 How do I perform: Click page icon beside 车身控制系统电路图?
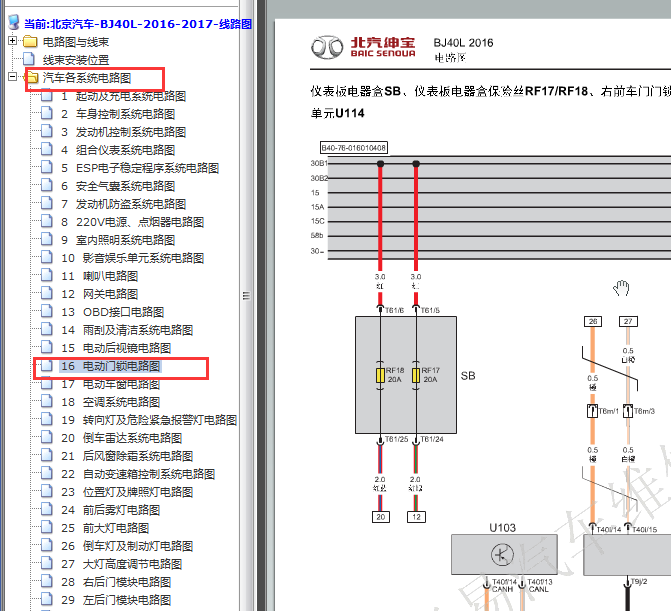tap(47, 113)
